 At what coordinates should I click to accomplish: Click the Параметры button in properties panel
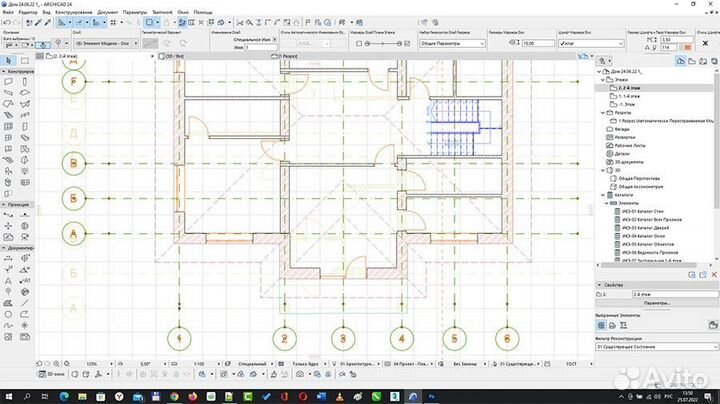657,301
